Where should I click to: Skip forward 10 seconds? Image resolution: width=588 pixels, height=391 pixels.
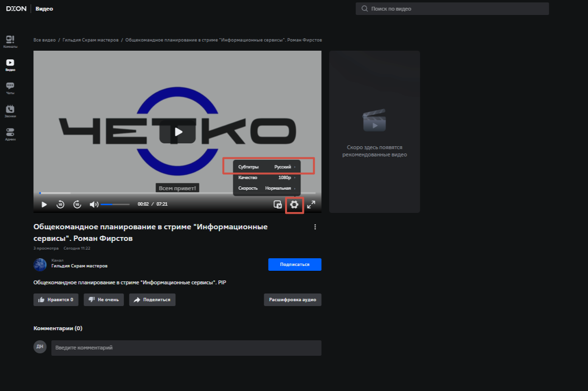coord(77,205)
